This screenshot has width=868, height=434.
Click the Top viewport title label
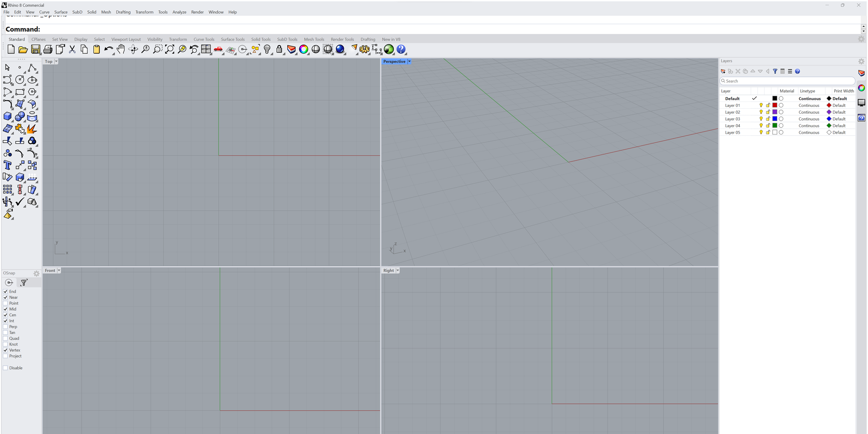click(x=49, y=61)
